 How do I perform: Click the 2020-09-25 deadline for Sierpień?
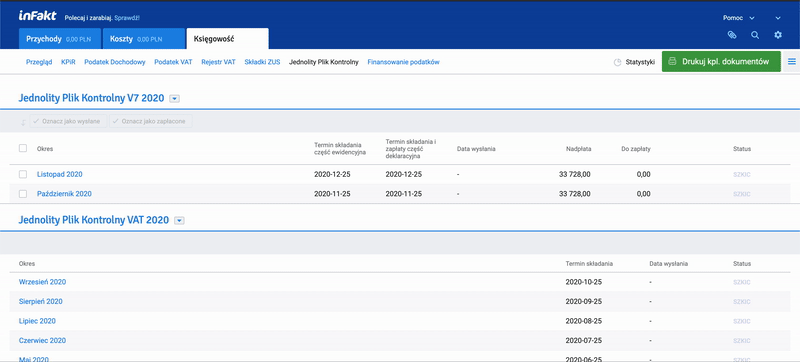point(584,301)
